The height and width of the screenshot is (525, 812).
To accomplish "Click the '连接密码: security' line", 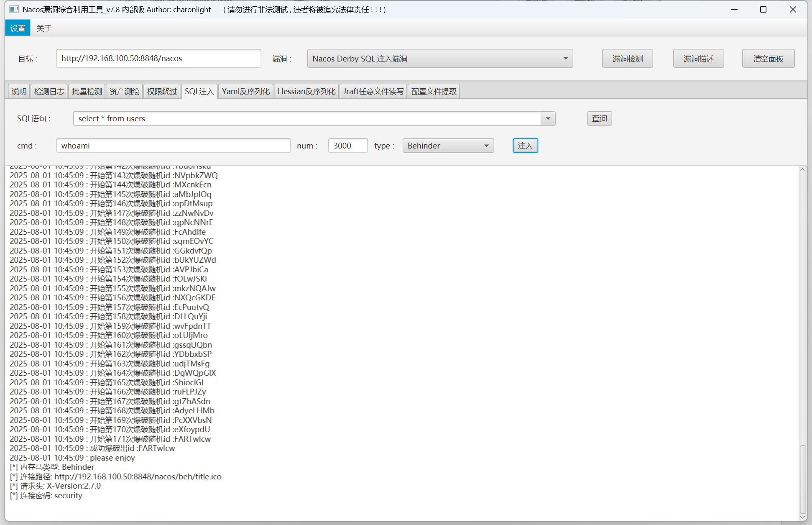I will [46, 495].
